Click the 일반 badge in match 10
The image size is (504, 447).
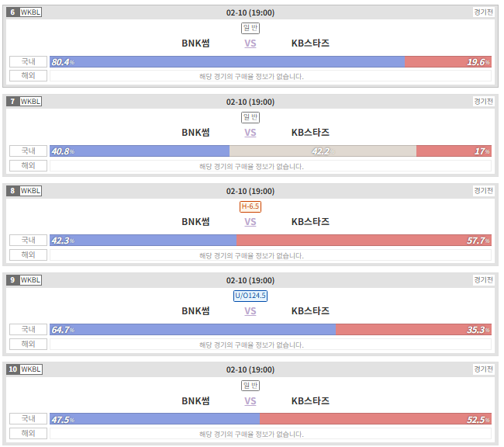click(250, 385)
